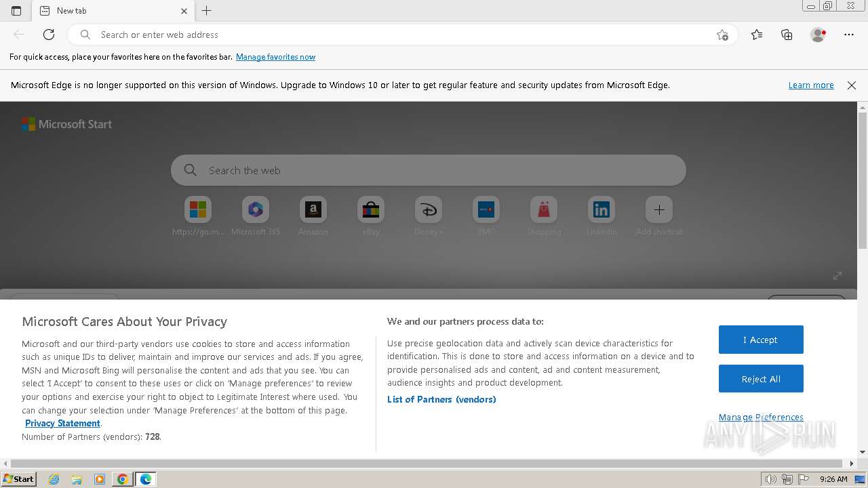Click Manage favorites now link
The height and width of the screenshot is (488, 868).
click(x=275, y=57)
